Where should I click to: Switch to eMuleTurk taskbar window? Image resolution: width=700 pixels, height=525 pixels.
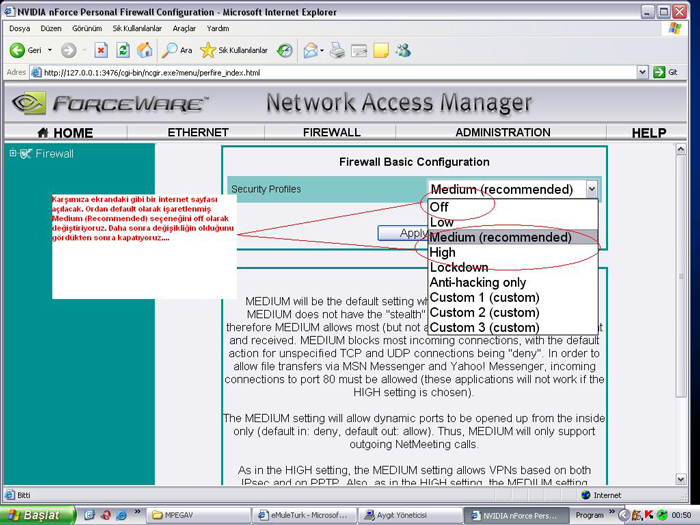pos(306,515)
